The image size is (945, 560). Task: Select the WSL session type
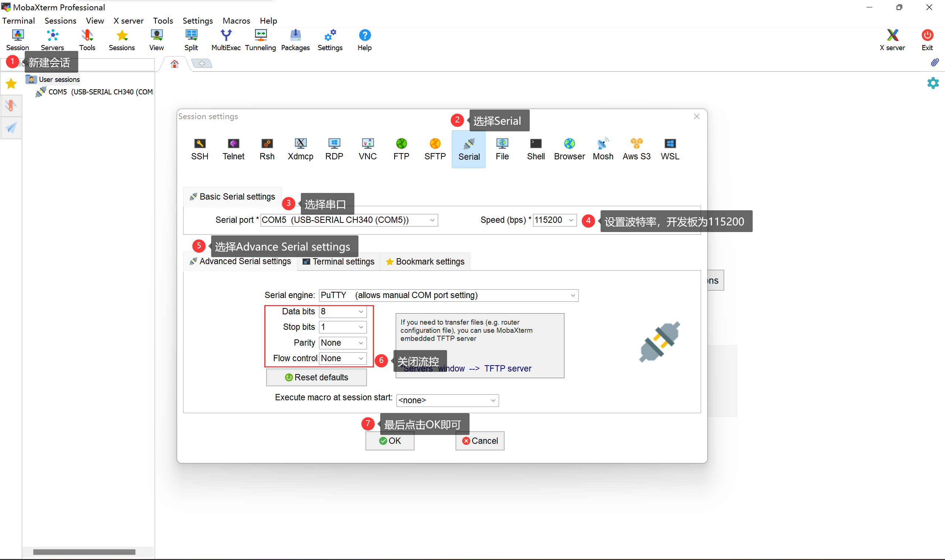pos(670,149)
